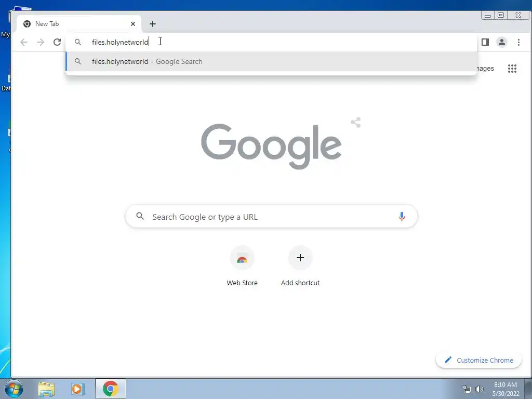Image resolution: width=532 pixels, height=399 pixels.
Task: Open Chrome's three-dot menu
Action: tap(518, 42)
